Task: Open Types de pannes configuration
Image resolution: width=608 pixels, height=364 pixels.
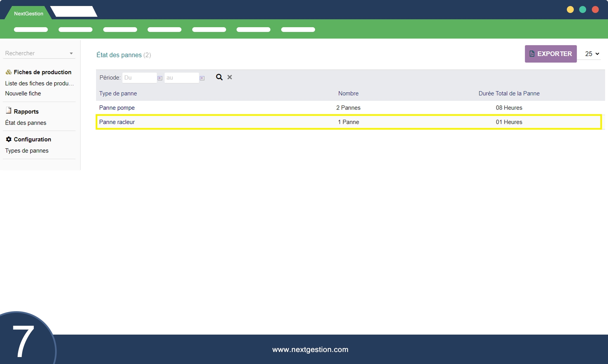Action: point(27,151)
